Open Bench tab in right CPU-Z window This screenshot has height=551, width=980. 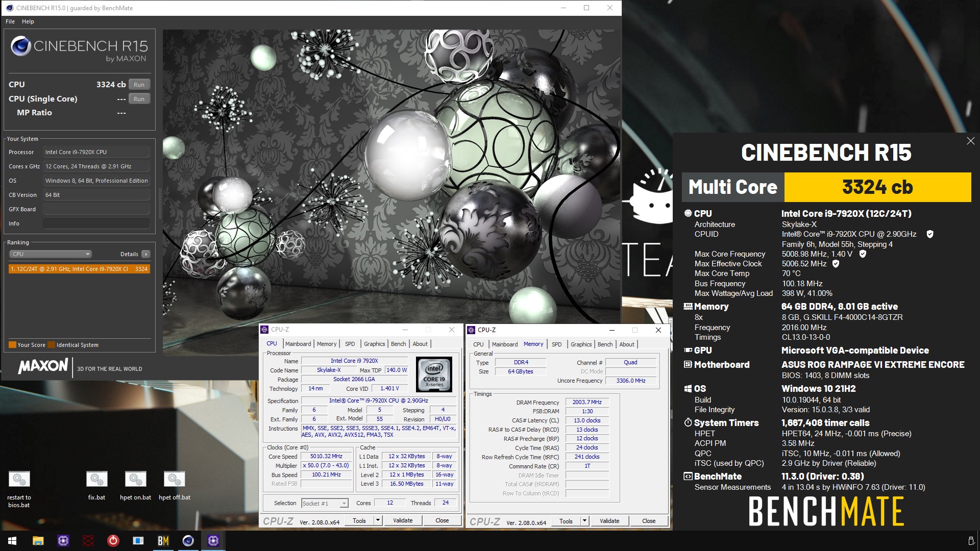tap(605, 344)
